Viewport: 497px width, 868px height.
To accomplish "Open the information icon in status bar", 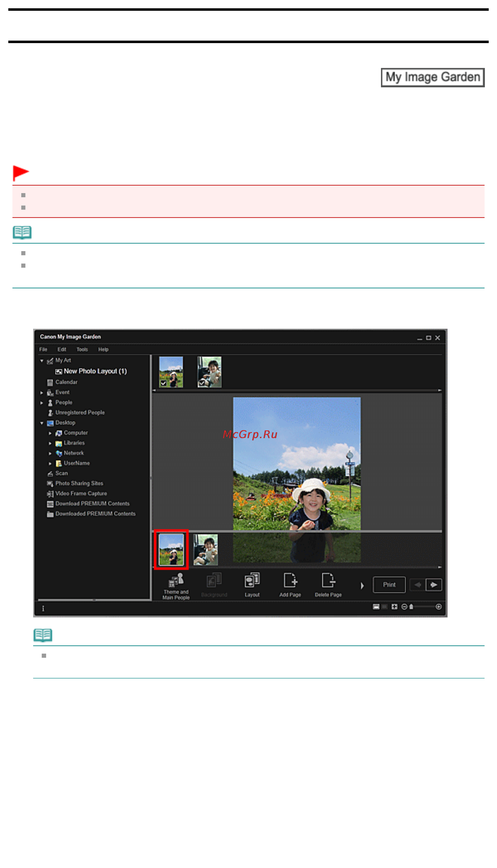I will tap(43, 608).
